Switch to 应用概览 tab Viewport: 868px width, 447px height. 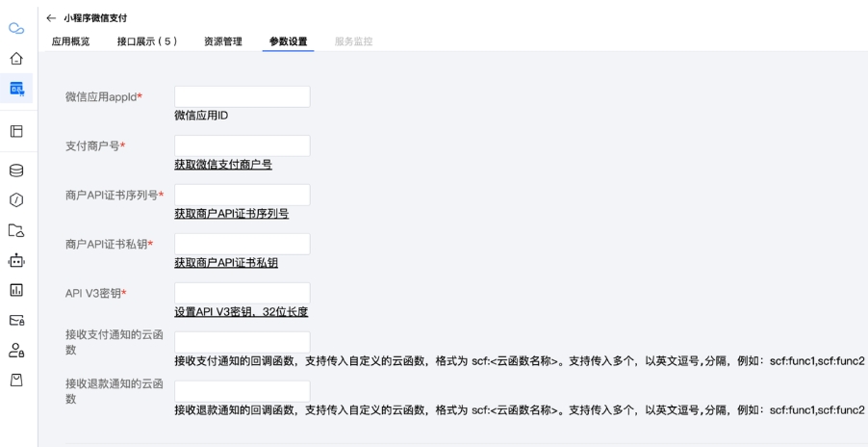[x=70, y=41]
